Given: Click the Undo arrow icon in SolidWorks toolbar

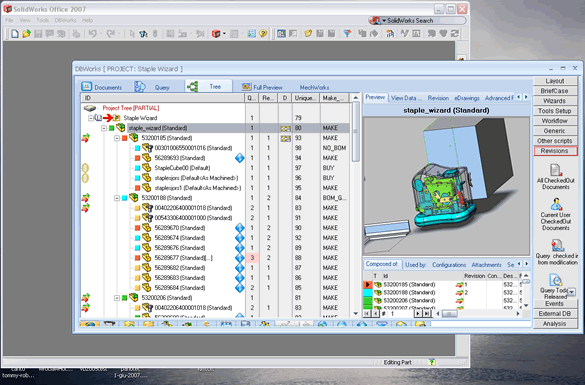Looking at the screenshot, I should click(92, 34).
